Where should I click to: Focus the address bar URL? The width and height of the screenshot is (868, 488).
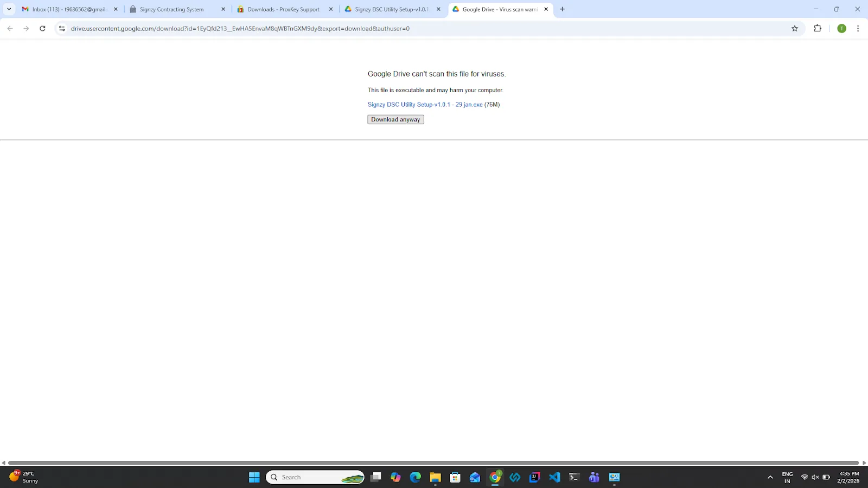(x=240, y=29)
